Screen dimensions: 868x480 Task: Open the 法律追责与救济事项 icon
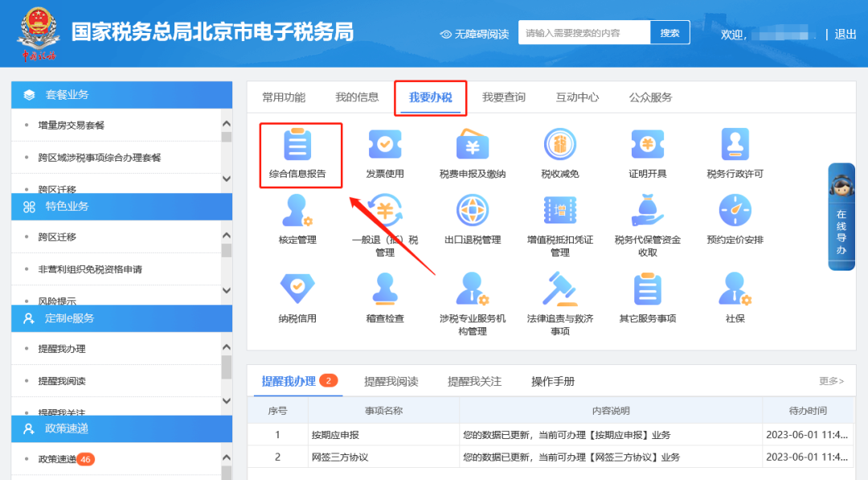(559, 289)
